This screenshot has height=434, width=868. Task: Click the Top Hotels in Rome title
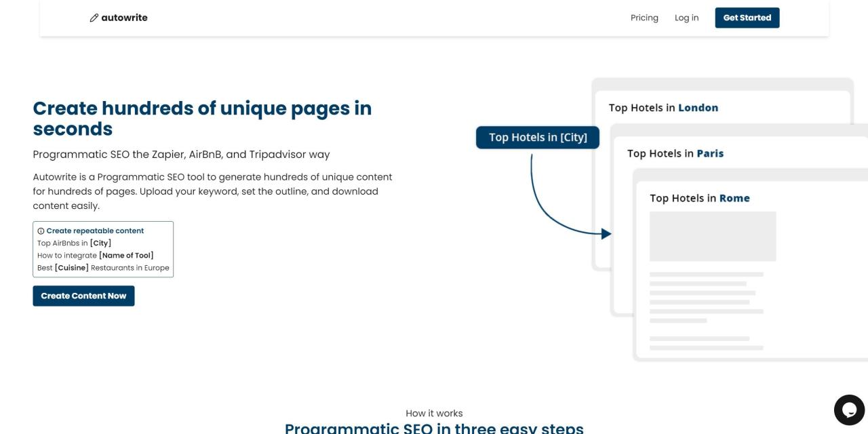tap(699, 198)
